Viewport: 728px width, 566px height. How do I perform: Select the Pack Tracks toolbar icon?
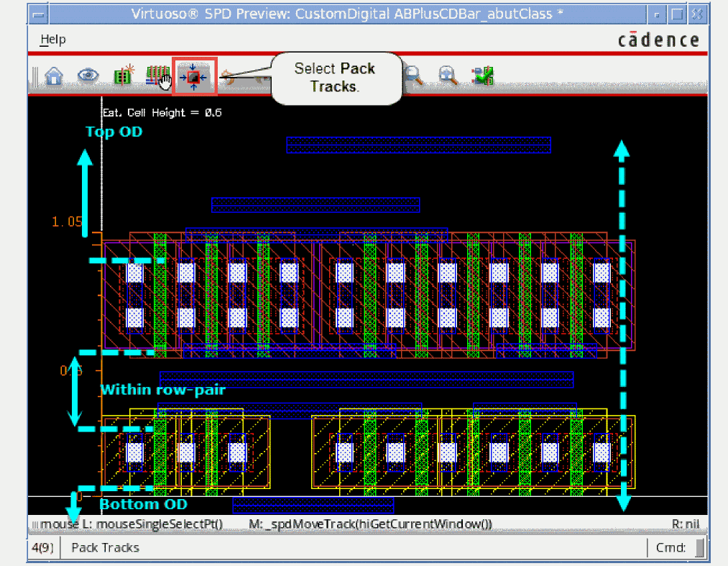[x=193, y=76]
